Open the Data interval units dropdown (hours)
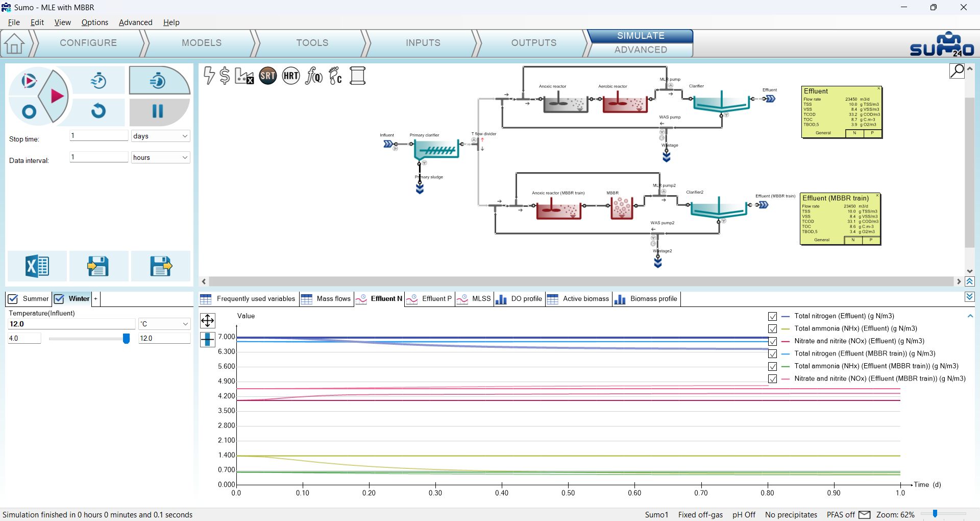The image size is (980, 521). 160,157
